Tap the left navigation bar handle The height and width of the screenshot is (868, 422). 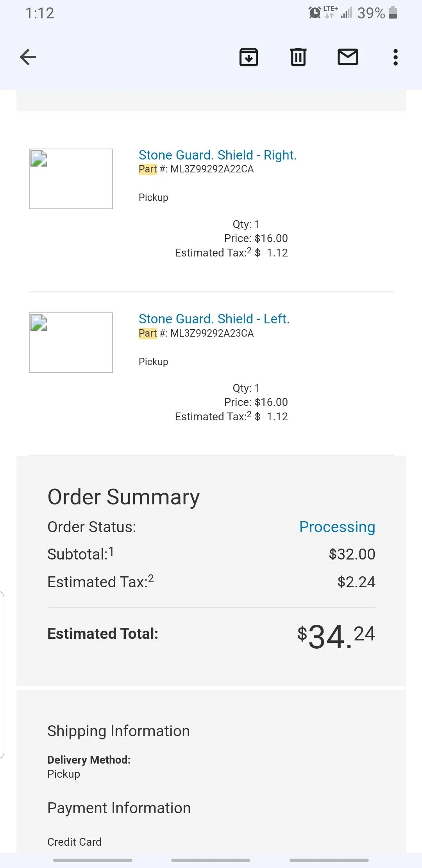tap(93, 860)
